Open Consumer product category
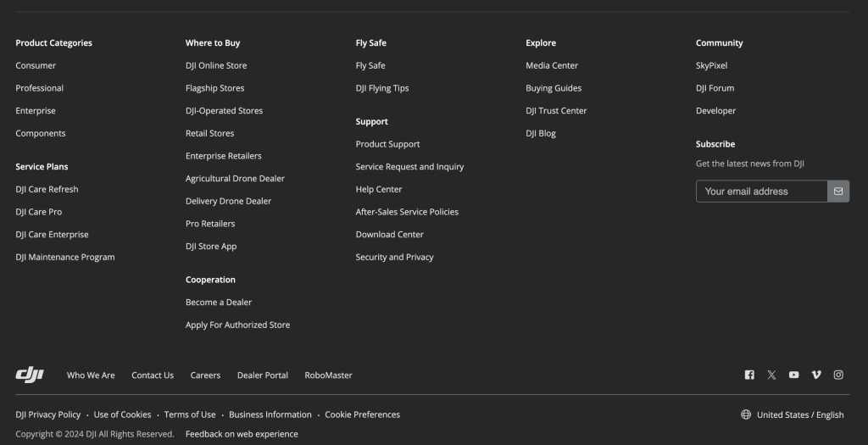Screen dimensions: 868x445 click(x=36, y=65)
